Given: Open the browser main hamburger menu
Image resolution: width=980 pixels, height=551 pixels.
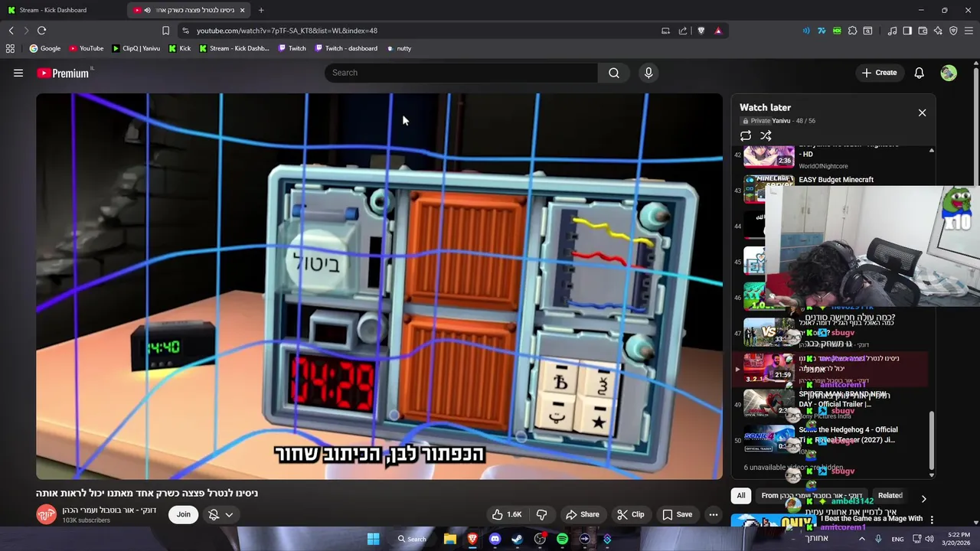Looking at the screenshot, I should point(969,31).
